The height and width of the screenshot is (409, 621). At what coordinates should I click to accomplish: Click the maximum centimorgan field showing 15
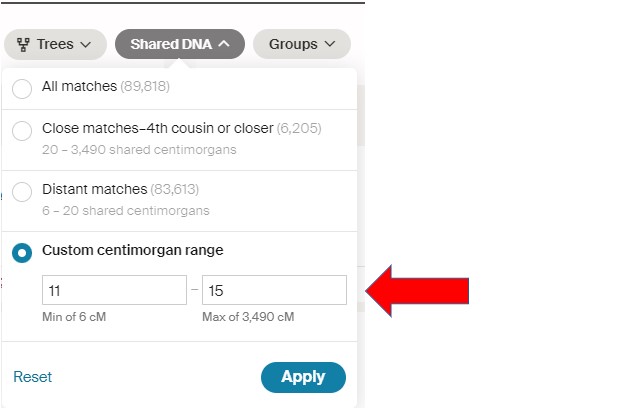[274, 290]
